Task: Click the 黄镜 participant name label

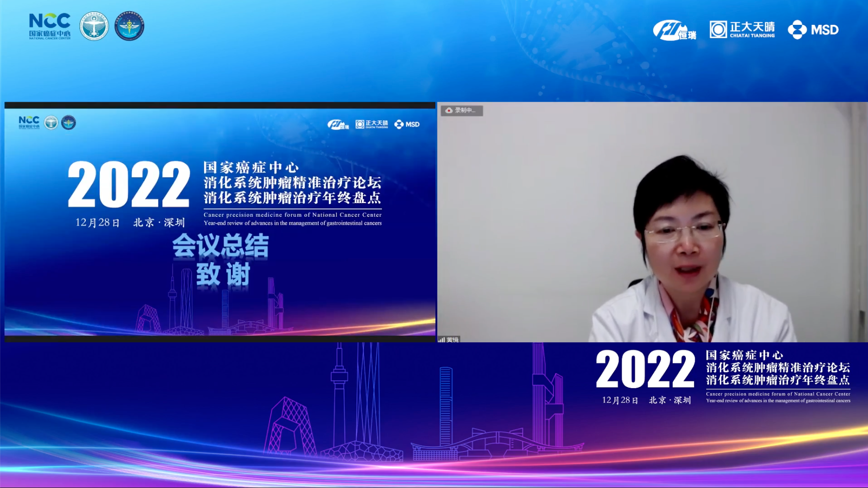Action: [x=453, y=339]
